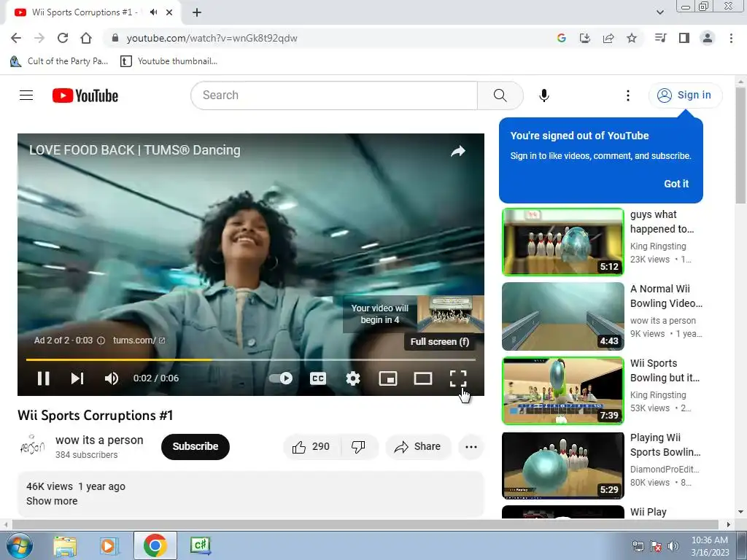Screen dimensions: 747x560
Task: Visit tums.com advertiser link
Action: pyautogui.click(x=139, y=341)
